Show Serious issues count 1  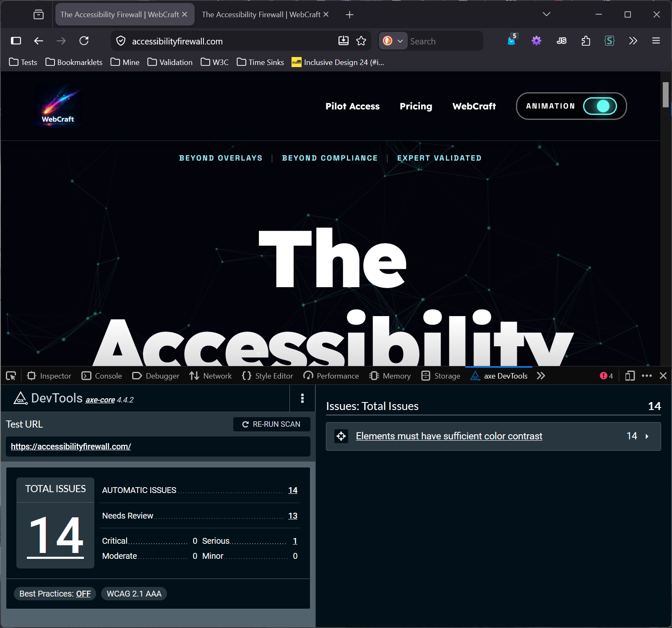tap(295, 541)
